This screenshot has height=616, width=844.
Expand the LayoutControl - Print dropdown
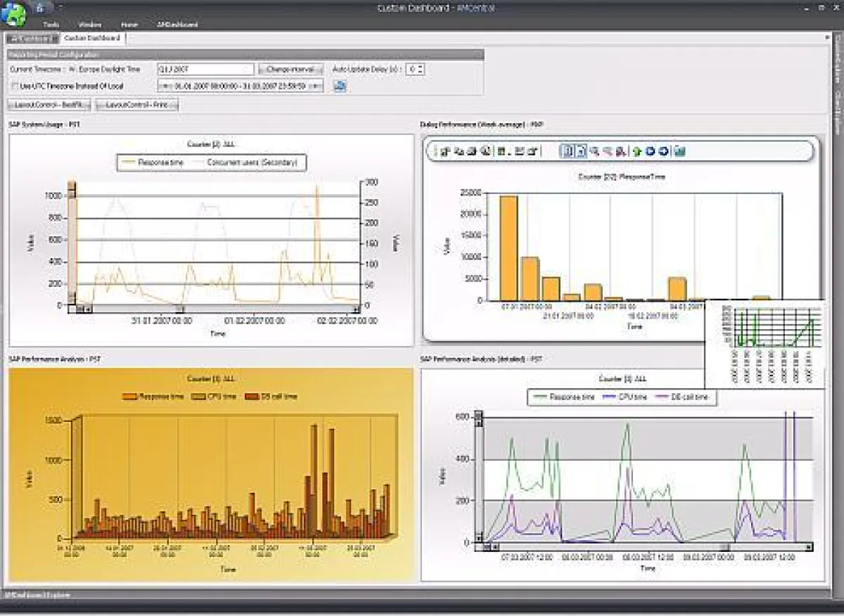pyautogui.click(x=173, y=103)
